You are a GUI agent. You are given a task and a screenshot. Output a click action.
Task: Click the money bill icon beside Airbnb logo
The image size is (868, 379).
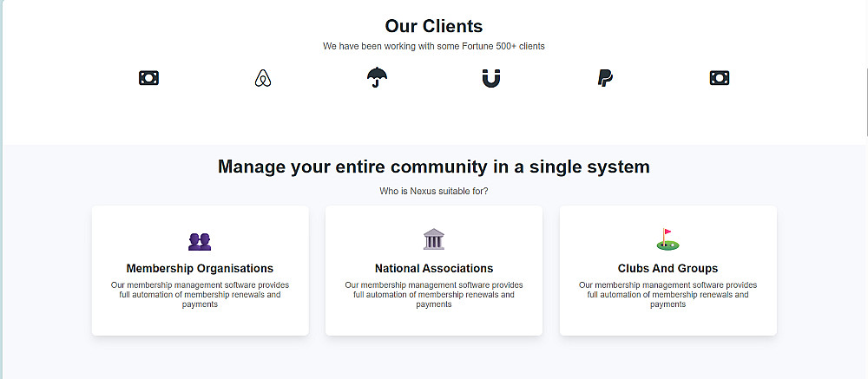click(148, 78)
